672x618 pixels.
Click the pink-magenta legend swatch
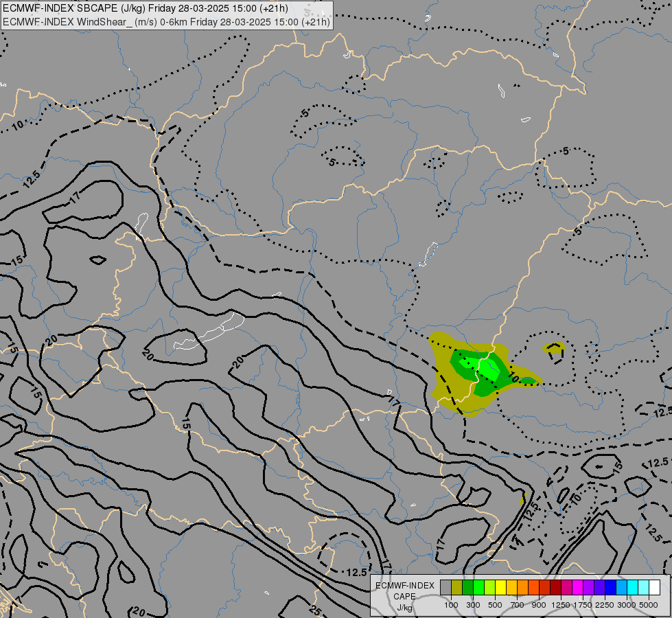[x=566, y=588]
